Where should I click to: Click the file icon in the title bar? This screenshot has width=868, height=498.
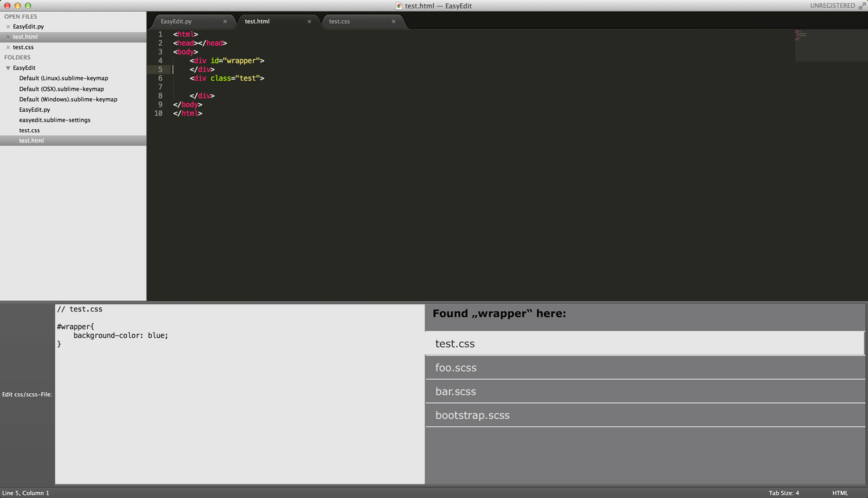point(399,6)
